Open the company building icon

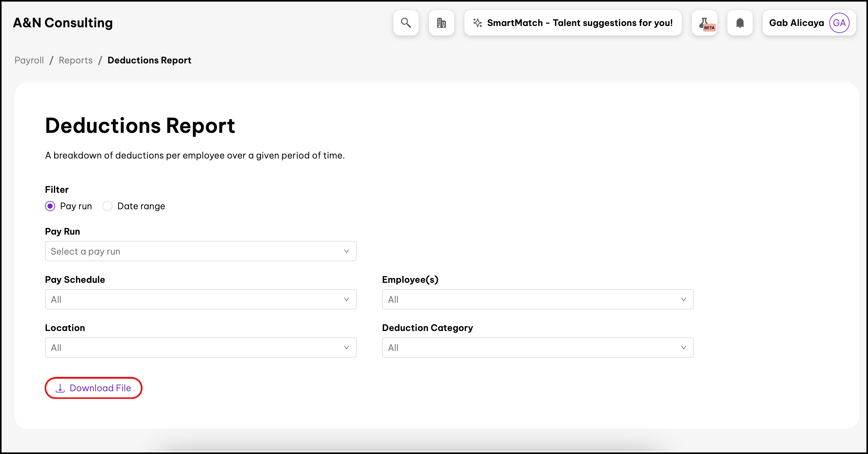click(x=441, y=23)
